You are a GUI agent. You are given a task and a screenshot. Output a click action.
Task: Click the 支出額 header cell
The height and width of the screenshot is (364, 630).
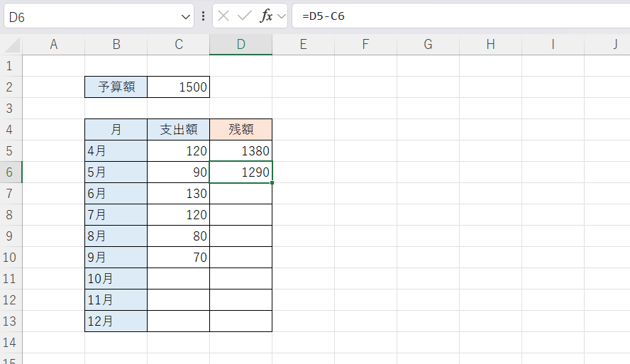178,129
